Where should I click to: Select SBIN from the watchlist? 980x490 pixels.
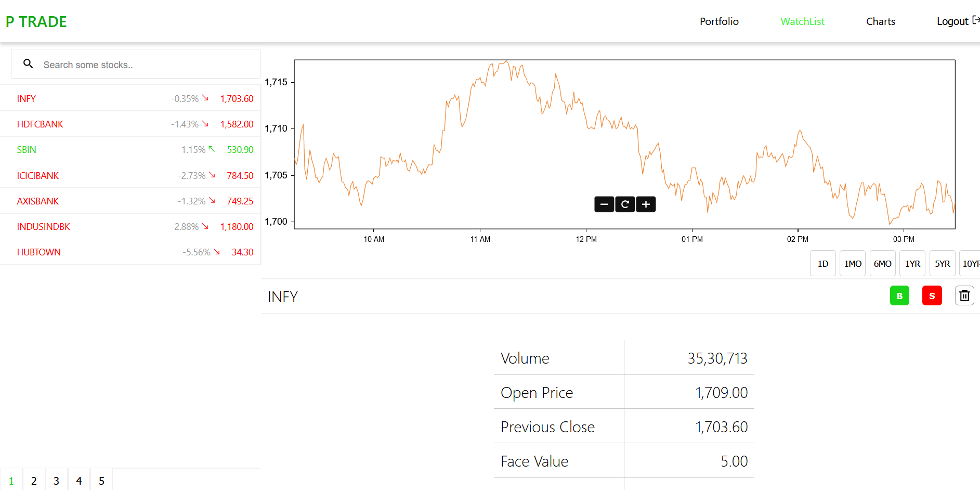pyautogui.click(x=27, y=149)
